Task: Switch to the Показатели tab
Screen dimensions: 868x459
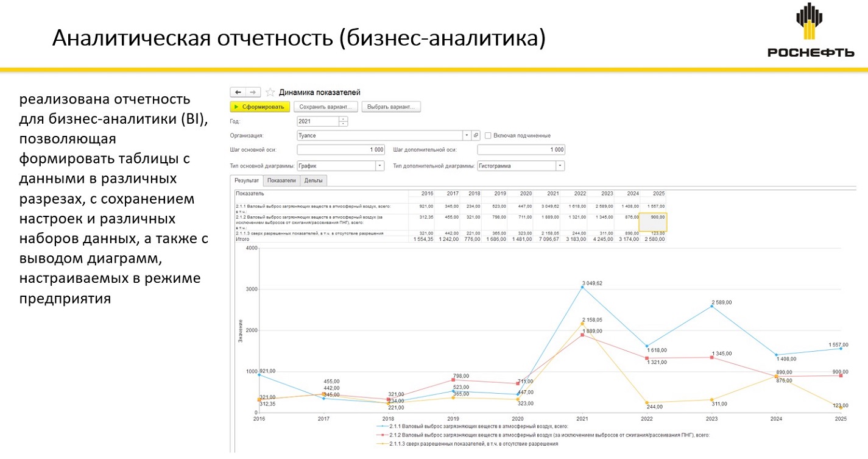Action: tap(281, 180)
